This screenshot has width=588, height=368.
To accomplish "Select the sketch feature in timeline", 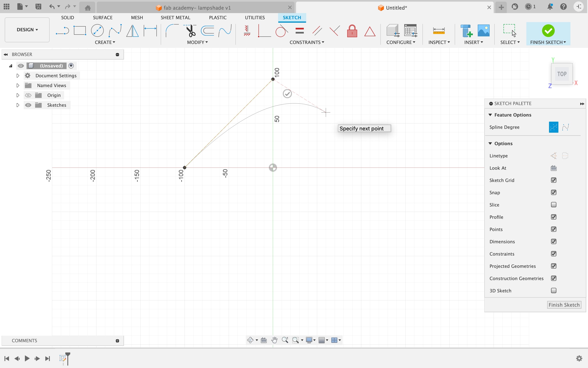I will [x=62, y=358].
